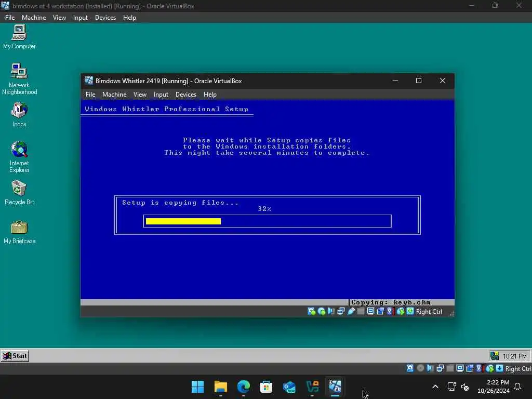Click mouse integration icon in Whistler status bar
The image size is (532, 399).
[401, 312]
